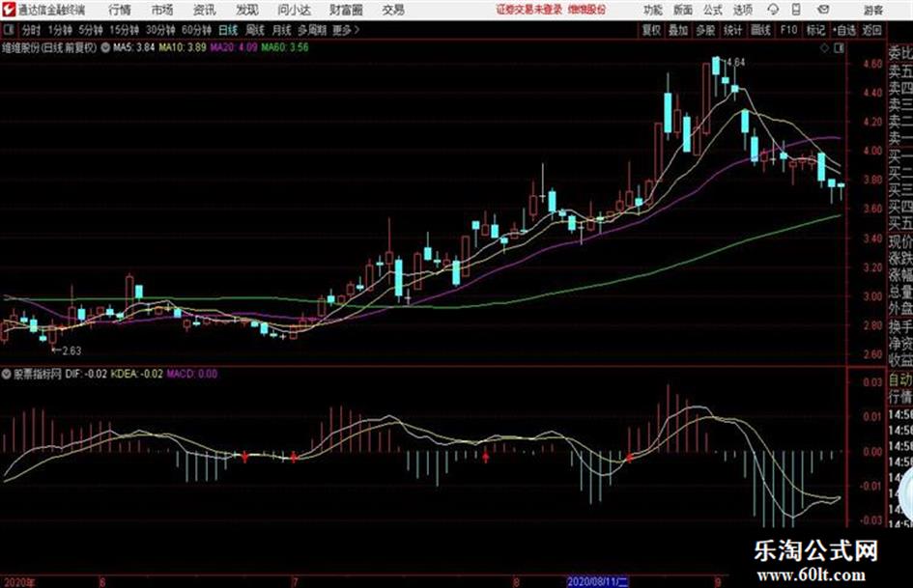Open the 资讯 menu
Screen dimensions: 913x588
pyautogui.click(x=204, y=10)
